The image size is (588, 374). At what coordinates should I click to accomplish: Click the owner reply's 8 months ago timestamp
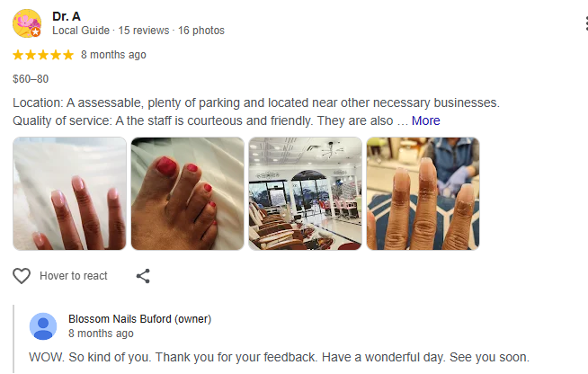101,334
